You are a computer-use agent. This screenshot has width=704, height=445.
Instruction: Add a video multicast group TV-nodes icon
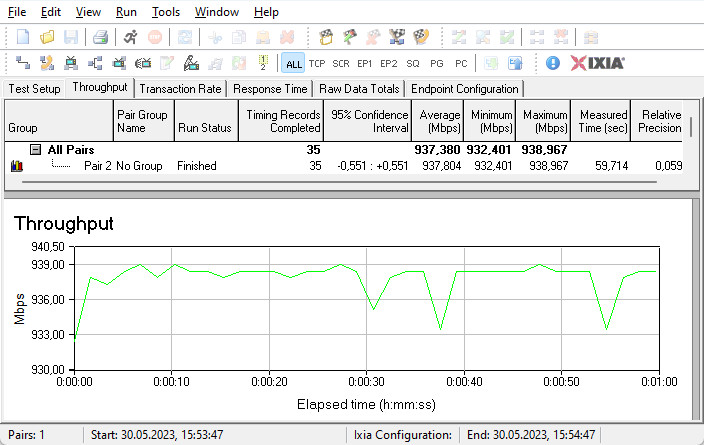(x=119, y=63)
